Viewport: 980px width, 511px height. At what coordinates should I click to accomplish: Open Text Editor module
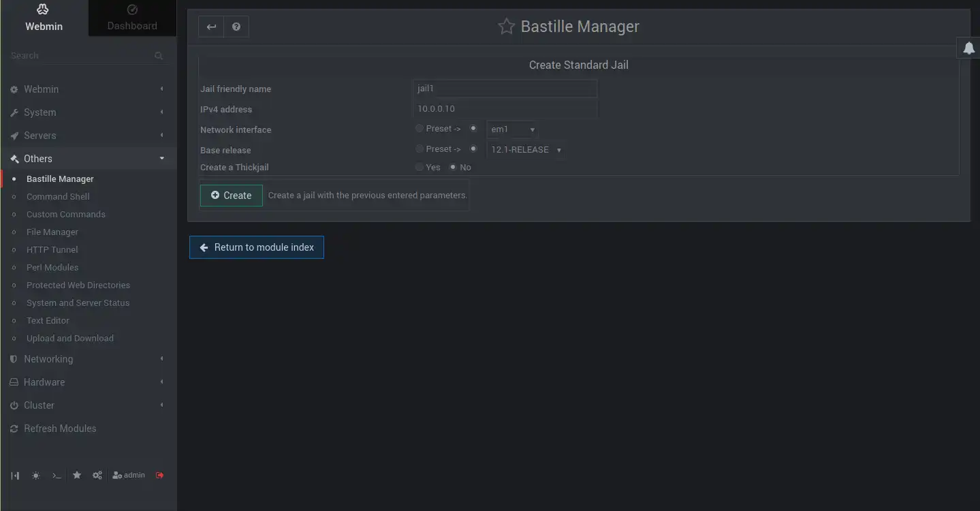(x=48, y=321)
